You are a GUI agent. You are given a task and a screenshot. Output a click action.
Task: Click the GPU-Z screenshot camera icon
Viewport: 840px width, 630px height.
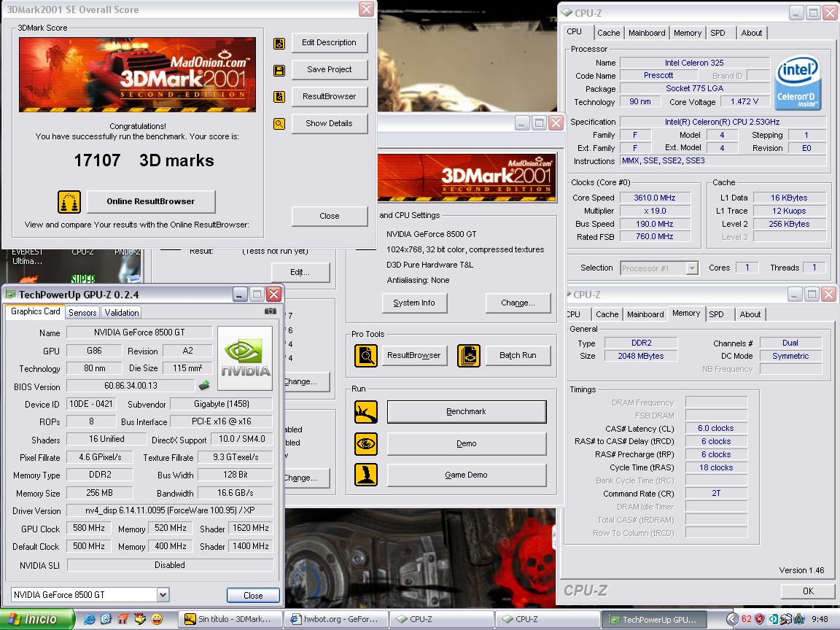271,311
